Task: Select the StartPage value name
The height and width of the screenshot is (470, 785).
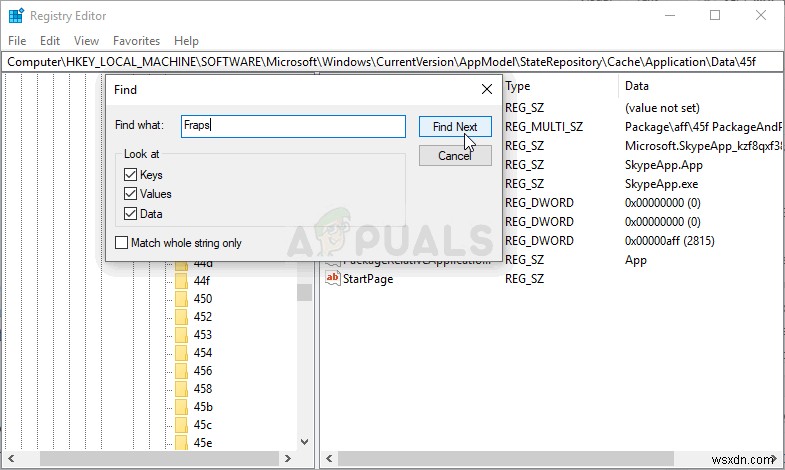Action: 368,279
